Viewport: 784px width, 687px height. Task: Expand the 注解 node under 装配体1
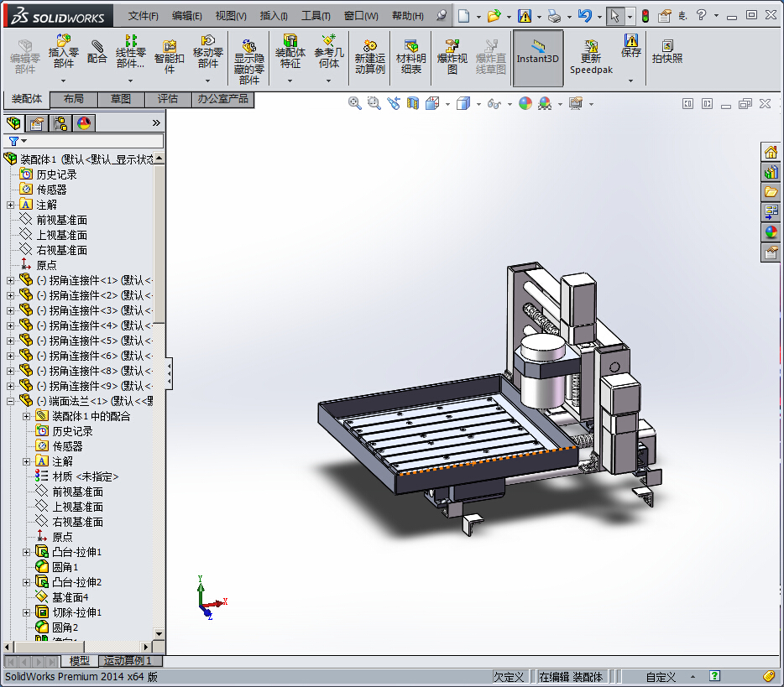[x=10, y=205]
